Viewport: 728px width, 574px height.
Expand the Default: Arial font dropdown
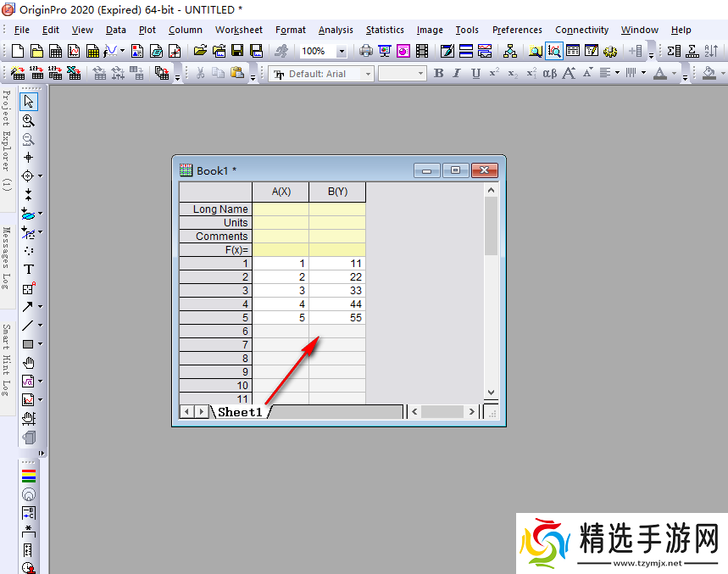pos(368,74)
